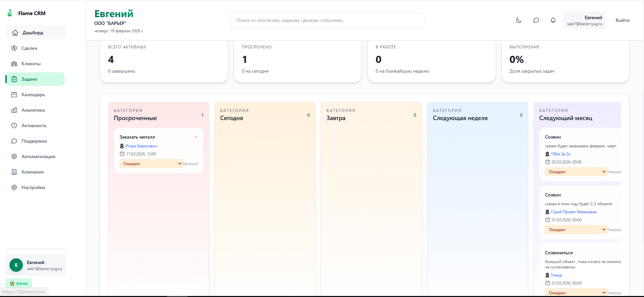Go to the Календарь menu item
The width and height of the screenshot is (644, 297).
point(33,95)
